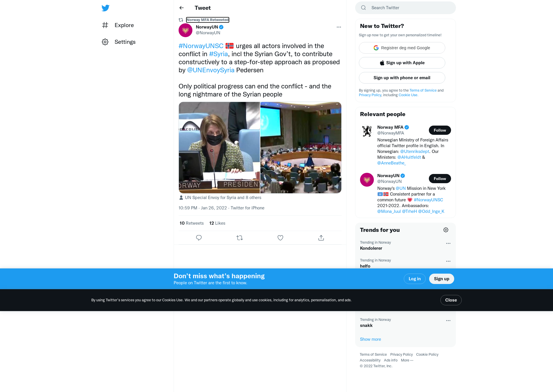Expand the More footer menu
Screen dimensions: 553x392
tap(407, 360)
